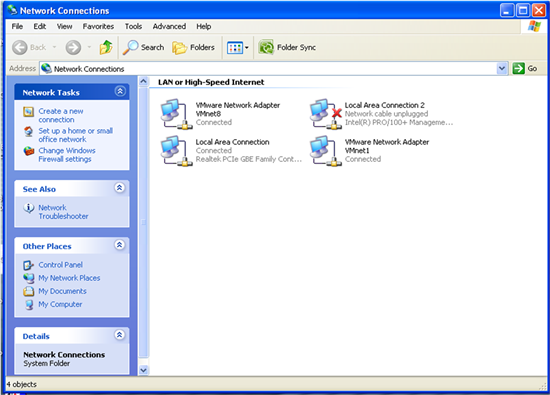The height and width of the screenshot is (395, 550).
Task: Click the sidebar scrollbar down arrow
Action: pyautogui.click(x=143, y=370)
